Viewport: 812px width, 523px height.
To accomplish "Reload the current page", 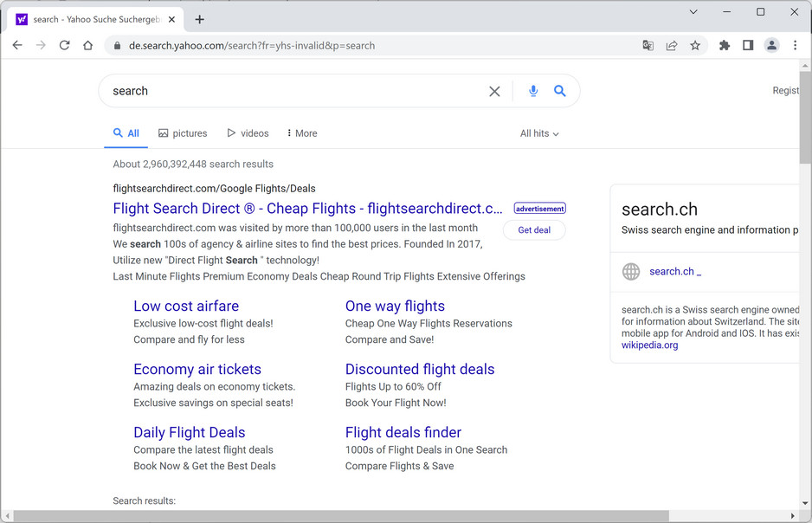I will pyautogui.click(x=64, y=46).
